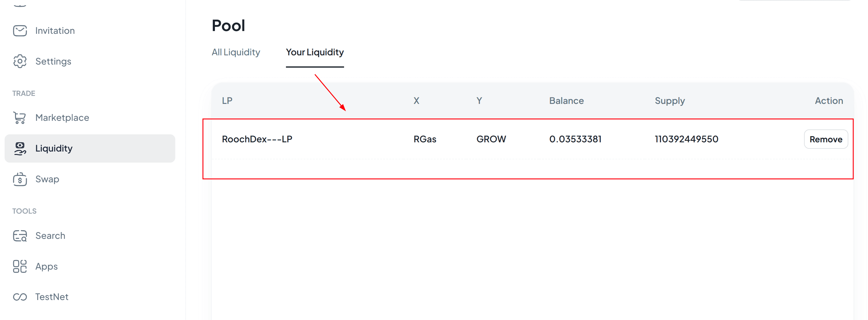Click the RGas token cell

click(x=425, y=139)
